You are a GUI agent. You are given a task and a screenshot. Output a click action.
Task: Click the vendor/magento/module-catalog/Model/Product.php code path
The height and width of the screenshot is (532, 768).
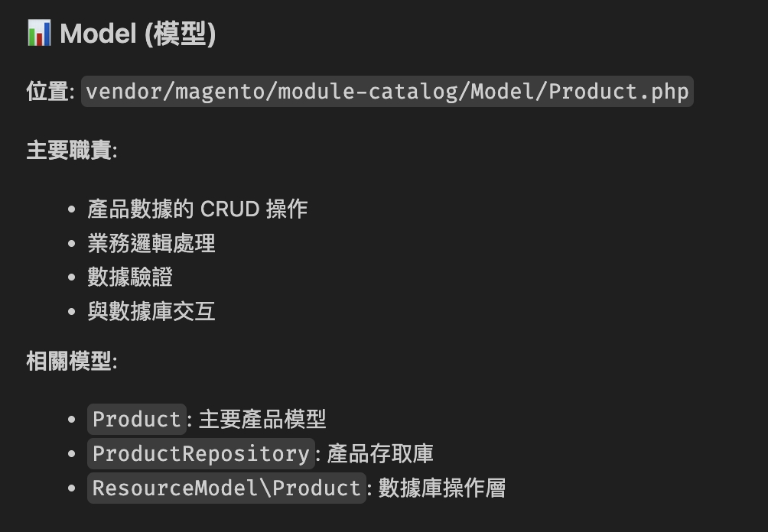pos(387,92)
